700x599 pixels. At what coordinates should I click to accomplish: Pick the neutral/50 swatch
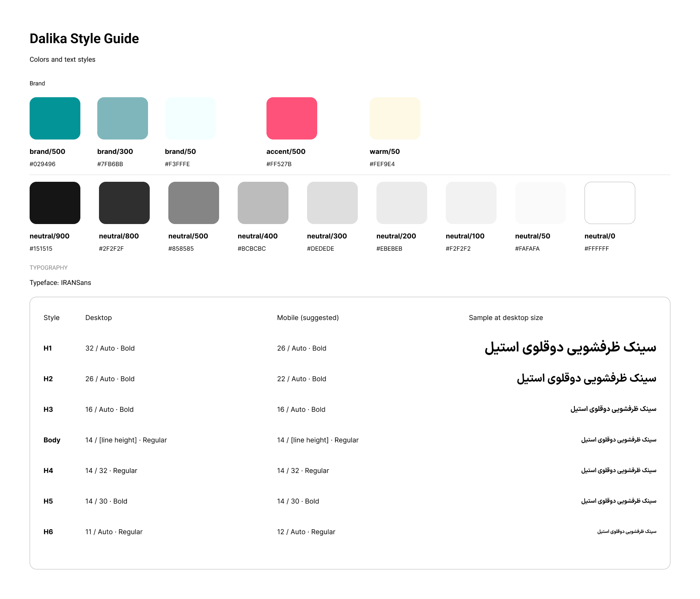click(541, 203)
